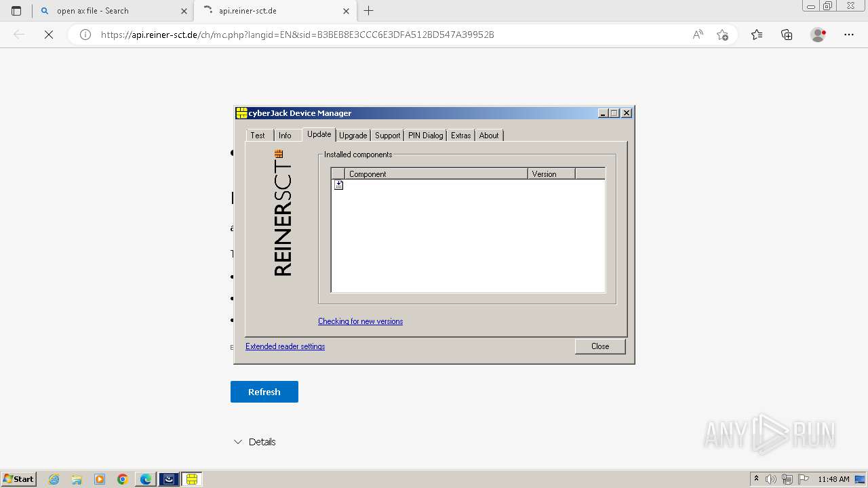
Task: Click the Component column header
Action: (x=436, y=174)
